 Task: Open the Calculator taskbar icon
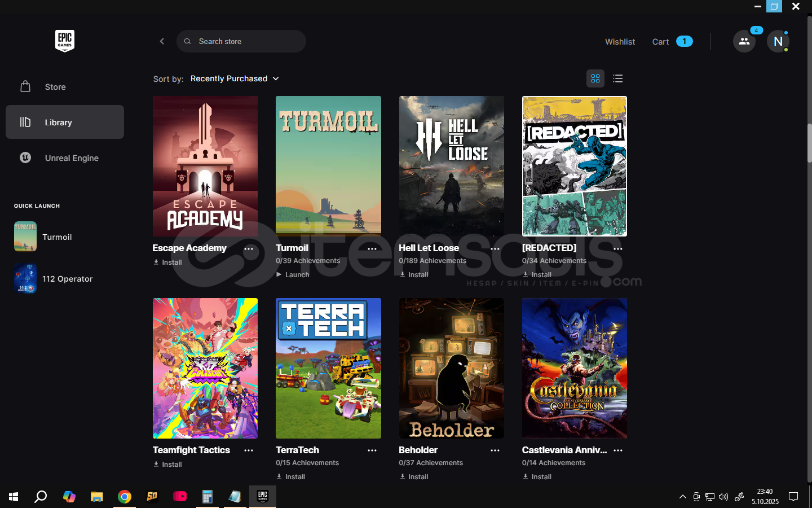point(208,497)
